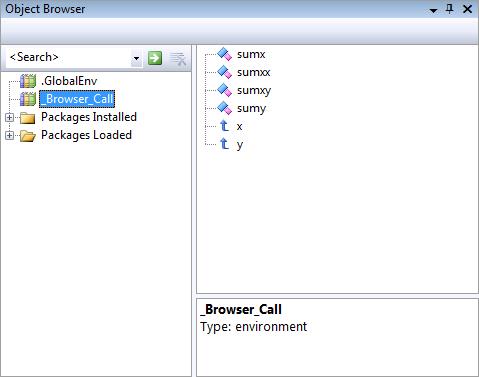
Task: Click the sumxy member icon
Action: click(224, 90)
